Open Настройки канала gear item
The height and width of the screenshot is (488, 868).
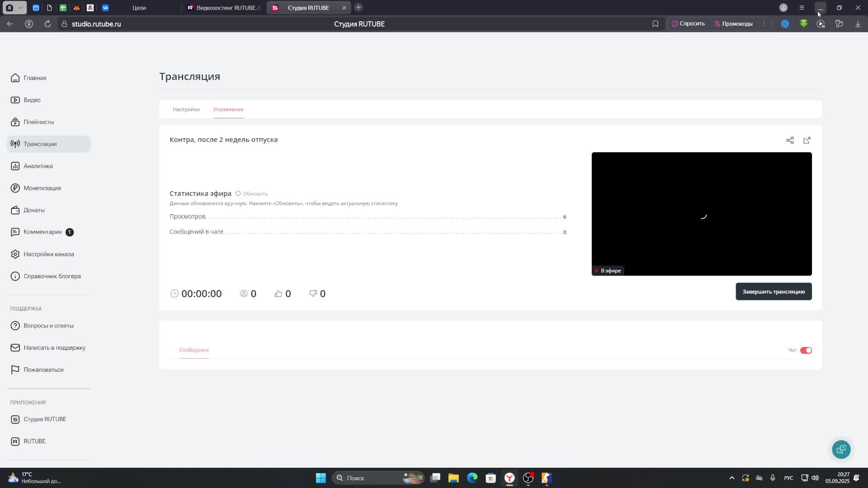[x=48, y=254]
